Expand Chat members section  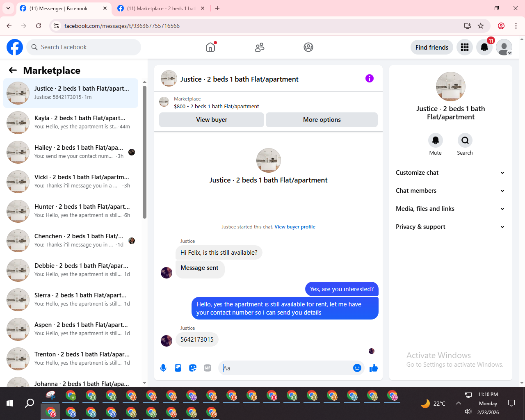pos(450,191)
